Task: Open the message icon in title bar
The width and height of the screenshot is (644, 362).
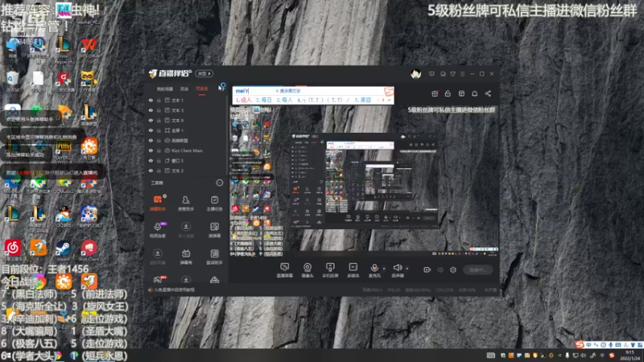Action: pos(431,74)
